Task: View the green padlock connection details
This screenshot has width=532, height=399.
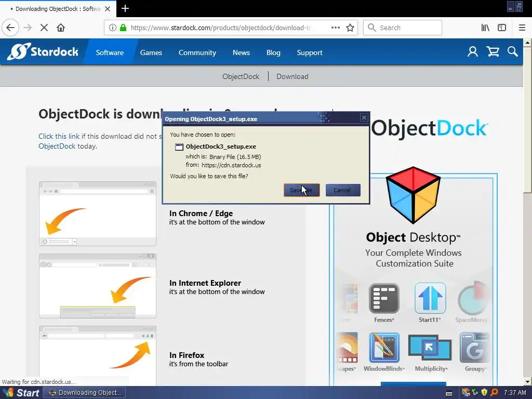Action: click(123, 28)
